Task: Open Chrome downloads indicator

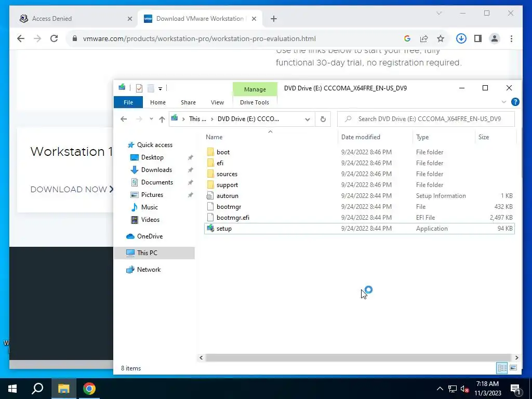Action: [x=461, y=38]
